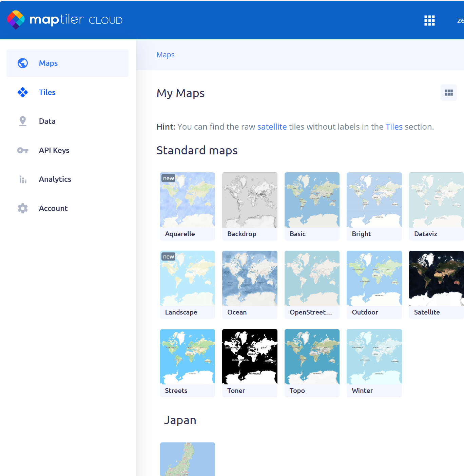Click the Tiles link in the hint text
The image size is (464, 476).
pos(394,127)
